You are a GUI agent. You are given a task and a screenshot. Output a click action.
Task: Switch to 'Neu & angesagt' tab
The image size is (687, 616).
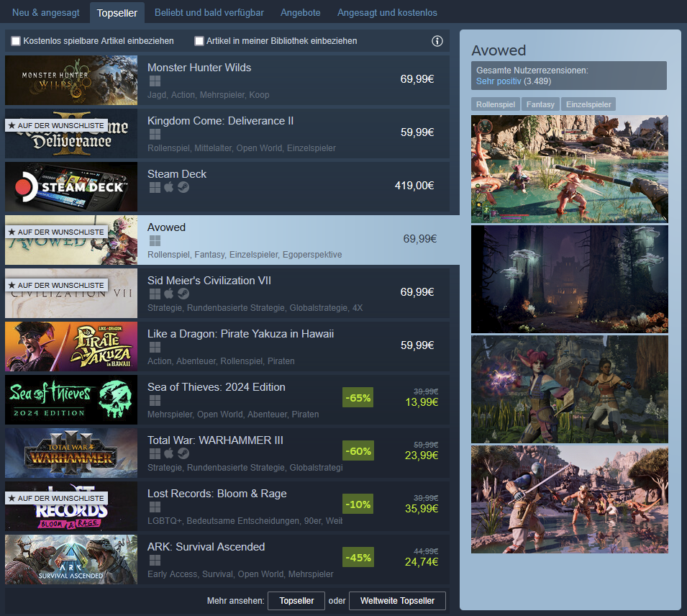[x=45, y=12]
